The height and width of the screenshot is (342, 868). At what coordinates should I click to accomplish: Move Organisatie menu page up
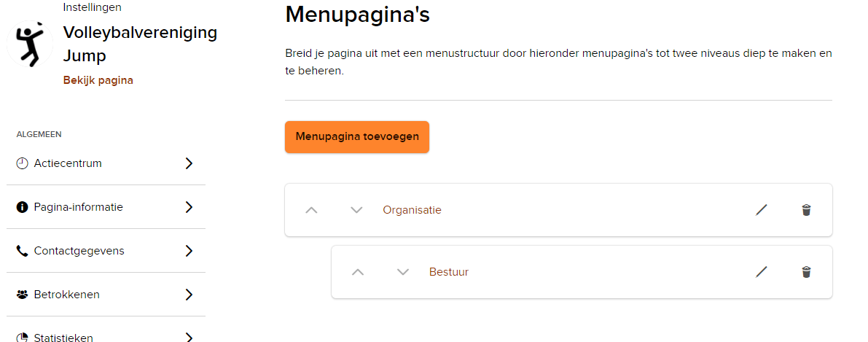tap(311, 210)
